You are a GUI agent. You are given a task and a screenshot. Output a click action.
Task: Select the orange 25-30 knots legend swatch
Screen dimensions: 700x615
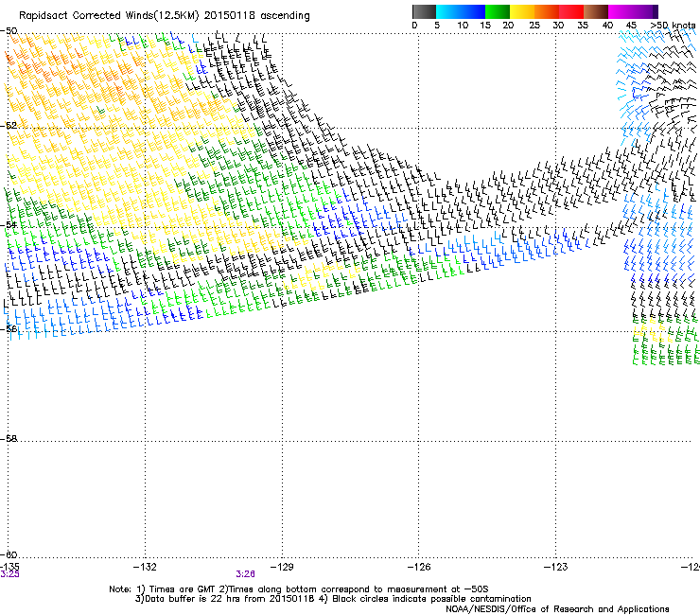547,11
